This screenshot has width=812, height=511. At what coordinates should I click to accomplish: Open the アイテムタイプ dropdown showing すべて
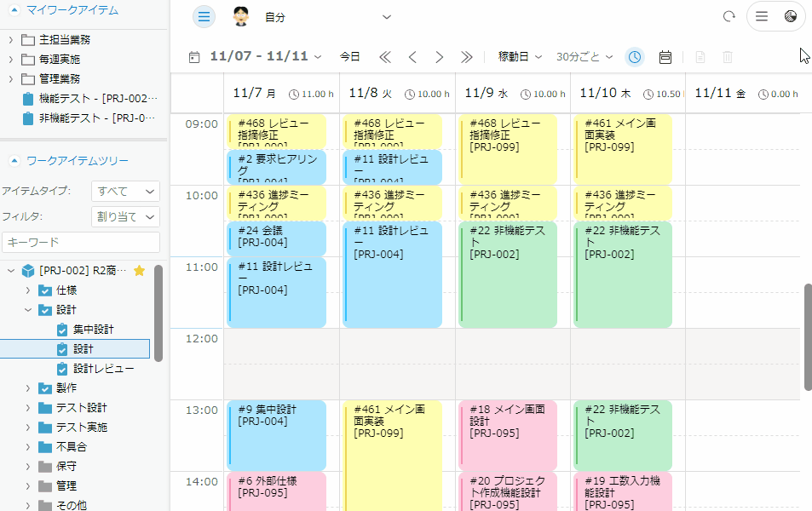click(x=125, y=191)
